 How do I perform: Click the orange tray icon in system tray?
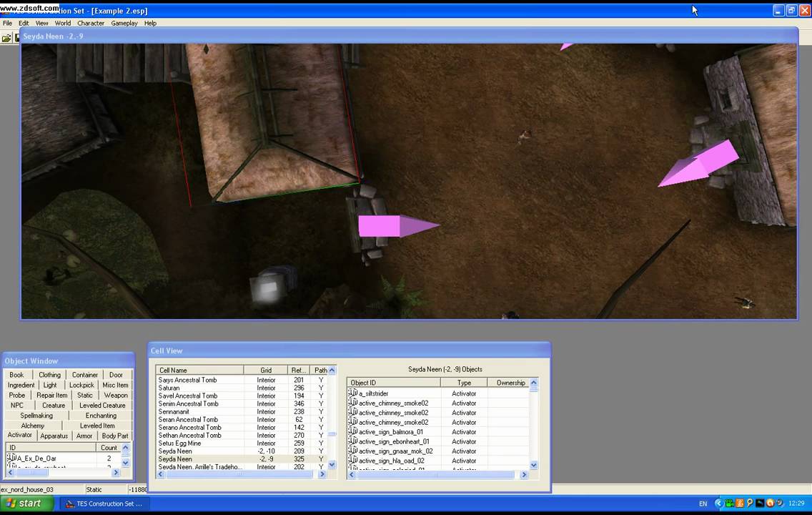pos(740,503)
